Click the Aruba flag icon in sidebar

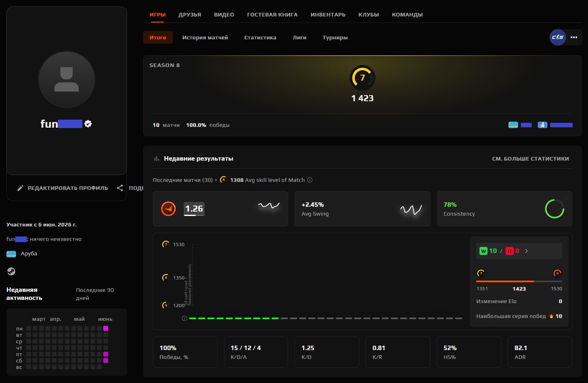(11, 254)
